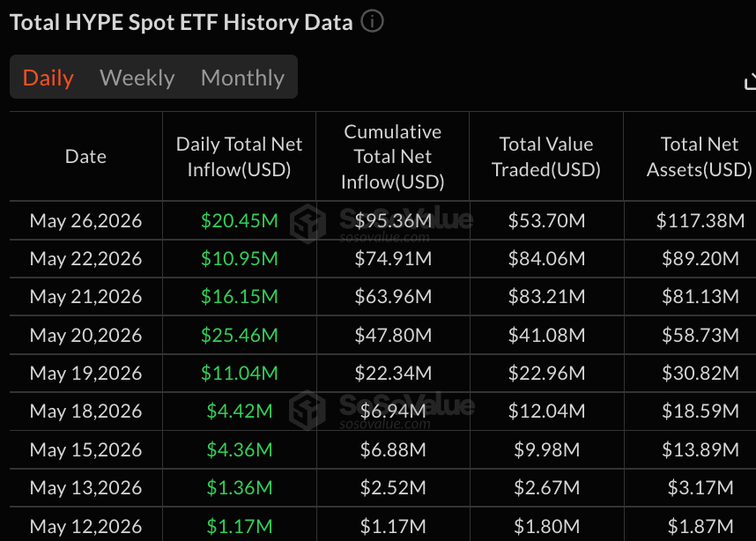Select Daily Total Net Inflow(USD) header
Screen dimensions: 756x541
(x=239, y=157)
